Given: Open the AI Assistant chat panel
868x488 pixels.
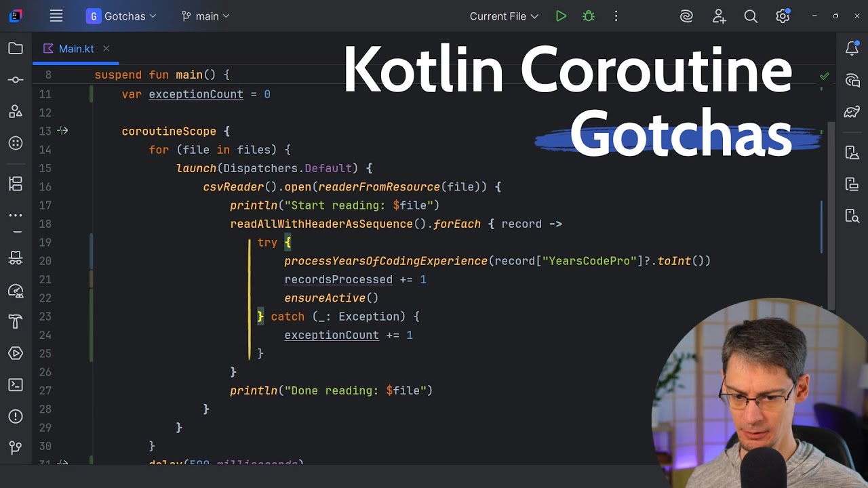Looking at the screenshot, I should 852,80.
